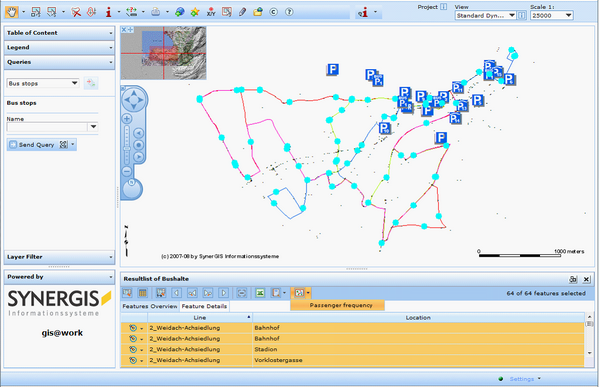The image size is (599, 387).
Task: Click the pan compass control on map
Action: point(133,100)
